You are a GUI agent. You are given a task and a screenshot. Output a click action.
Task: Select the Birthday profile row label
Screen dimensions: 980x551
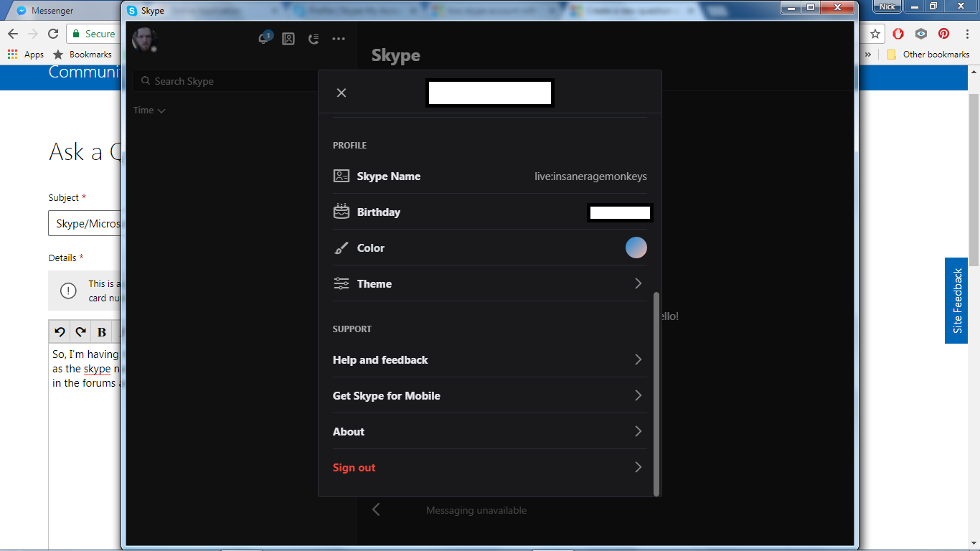click(x=379, y=212)
